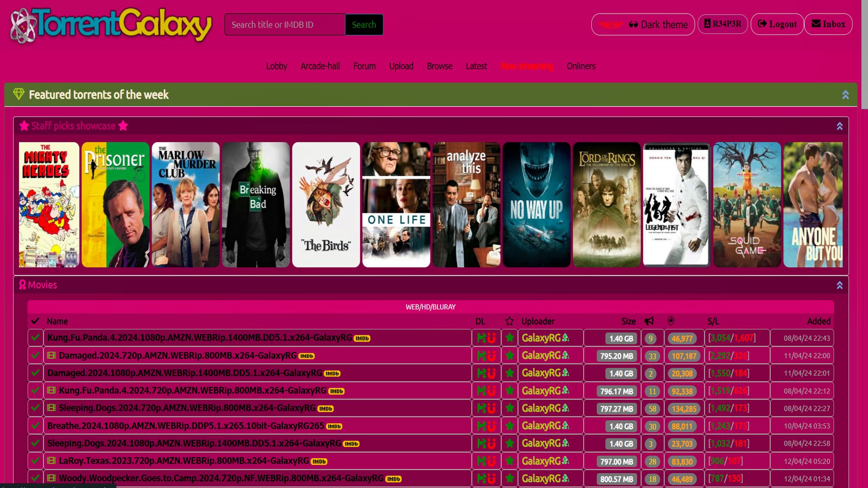Open the Inbox

[x=828, y=24]
